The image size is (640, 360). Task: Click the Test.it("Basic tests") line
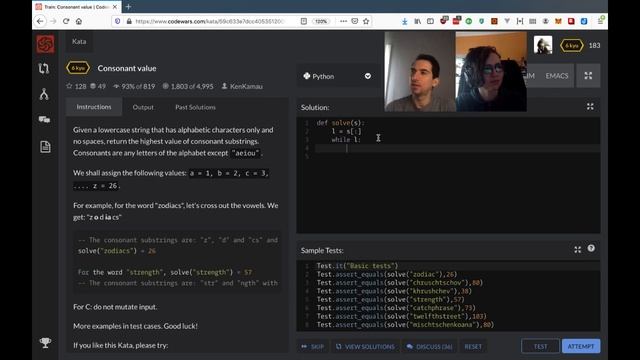pyautogui.click(x=357, y=266)
